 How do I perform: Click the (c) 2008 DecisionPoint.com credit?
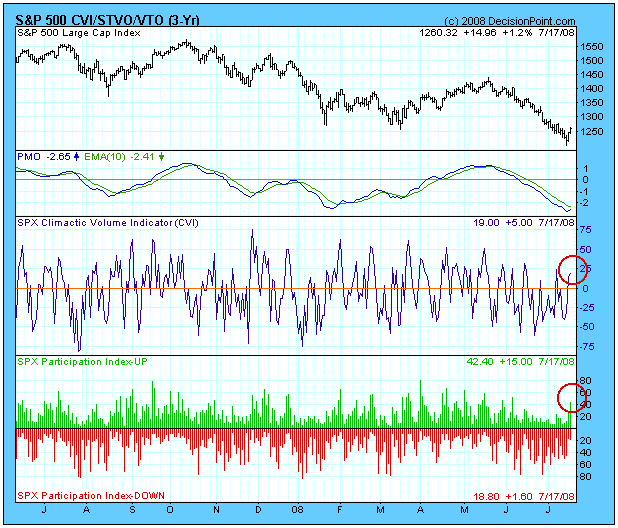(x=510, y=21)
